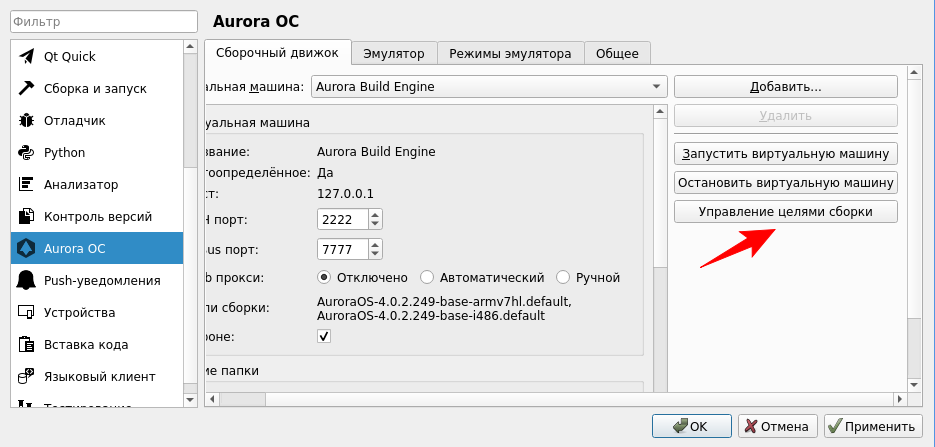The image size is (935, 447).
Task: Decrease the 7777 port value
Action: pos(375,253)
